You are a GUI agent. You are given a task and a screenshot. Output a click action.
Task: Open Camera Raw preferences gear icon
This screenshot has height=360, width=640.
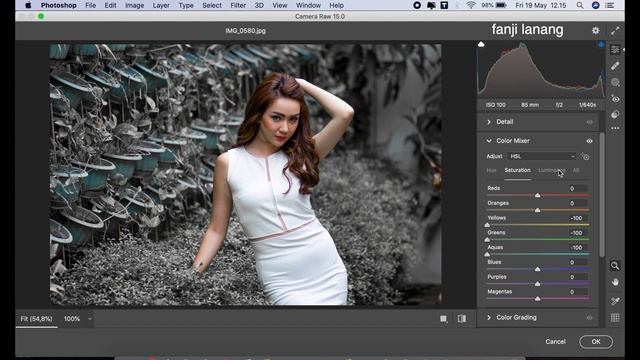coord(596,30)
